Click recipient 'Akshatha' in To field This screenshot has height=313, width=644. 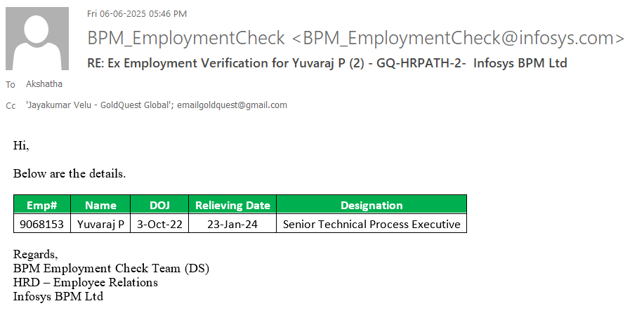click(x=44, y=84)
